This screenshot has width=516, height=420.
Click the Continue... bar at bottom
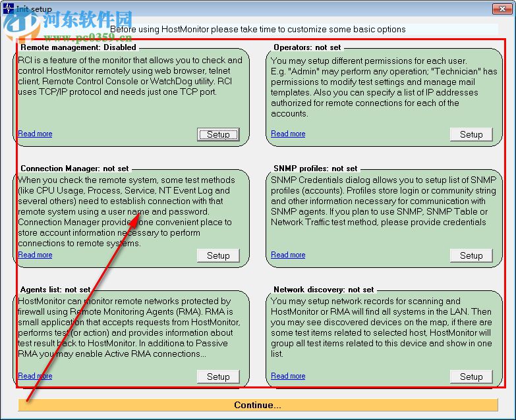(x=258, y=405)
